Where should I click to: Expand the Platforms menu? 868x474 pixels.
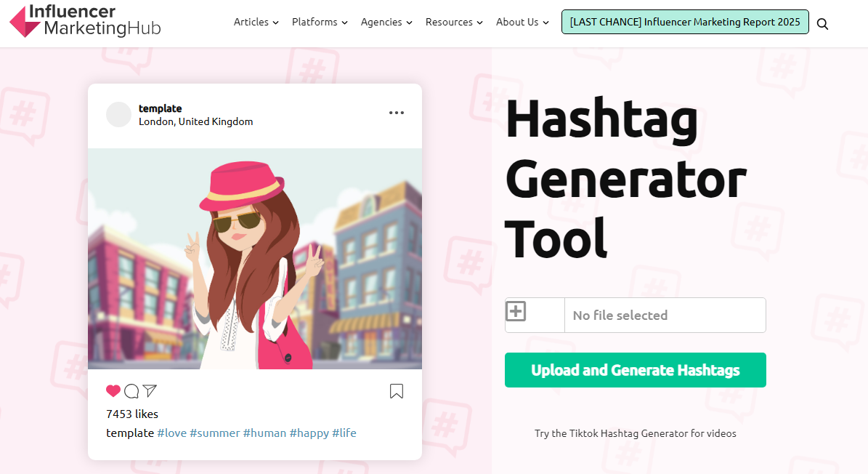(320, 22)
